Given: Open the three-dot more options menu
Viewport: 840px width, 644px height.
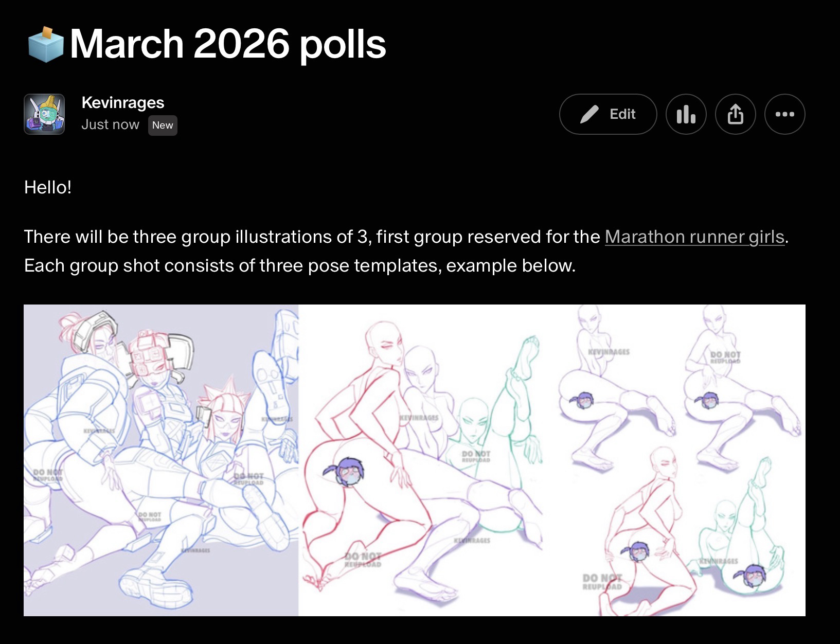Looking at the screenshot, I should (784, 114).
